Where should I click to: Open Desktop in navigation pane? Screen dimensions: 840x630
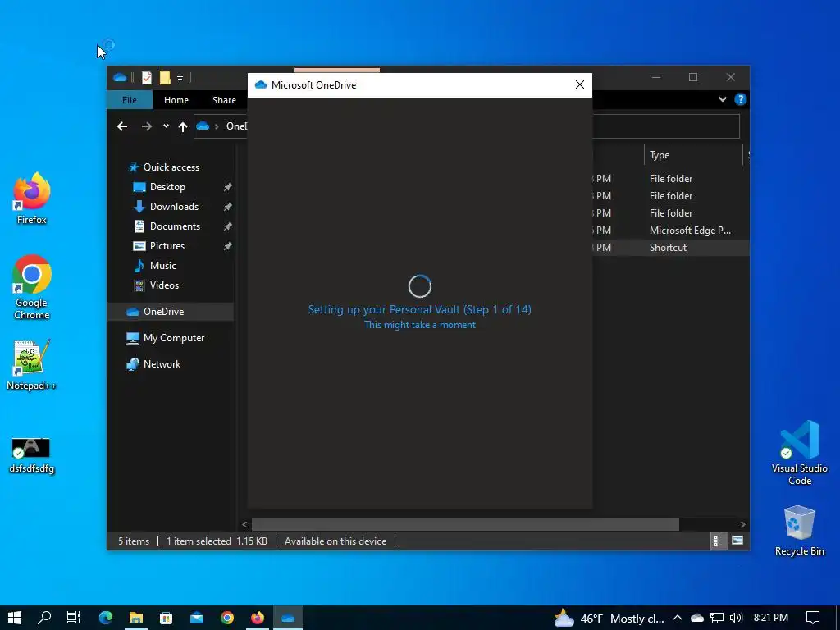167,187
